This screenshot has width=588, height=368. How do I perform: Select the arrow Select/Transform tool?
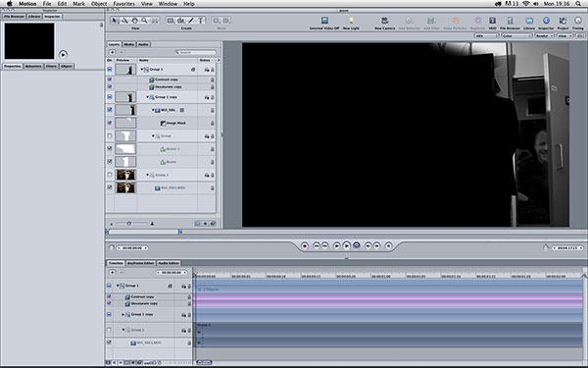pyautogui.click(x=114, y=21)
